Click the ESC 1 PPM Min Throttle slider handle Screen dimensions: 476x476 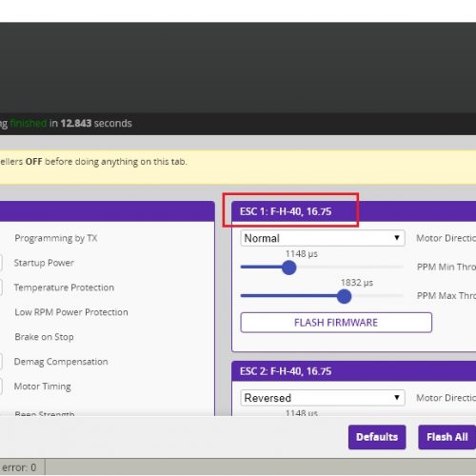(x=288, y=268)
